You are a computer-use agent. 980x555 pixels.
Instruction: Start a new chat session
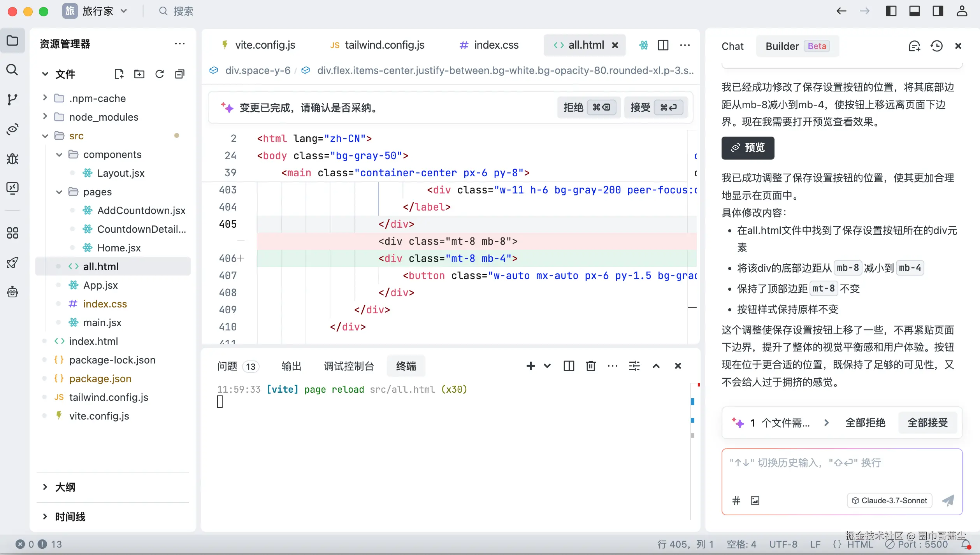(x=915, y=46)
